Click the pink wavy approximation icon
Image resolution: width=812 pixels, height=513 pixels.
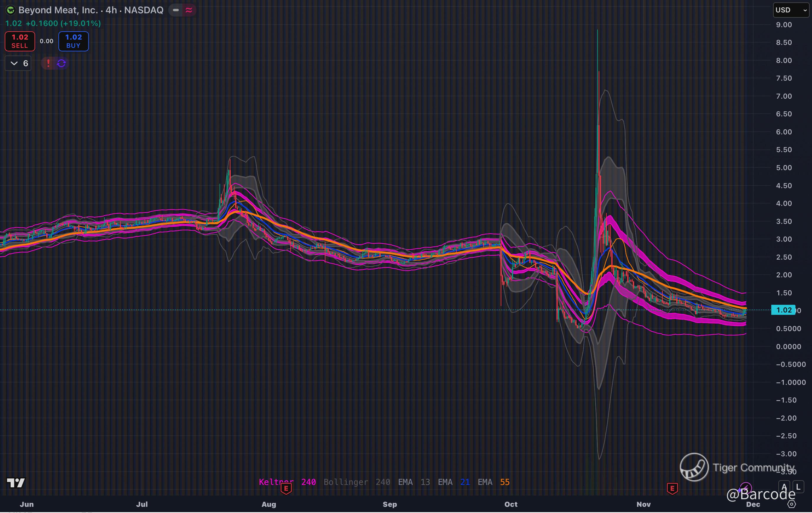pyautogui.click(x=189, y=10)
